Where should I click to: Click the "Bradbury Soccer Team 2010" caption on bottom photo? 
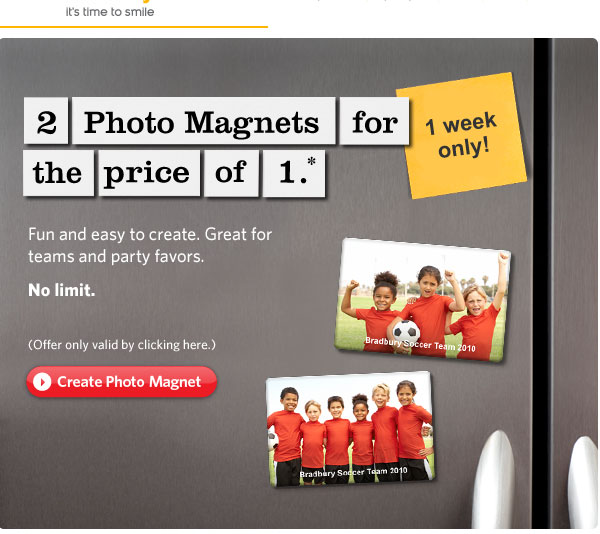[x=353, y=472]
